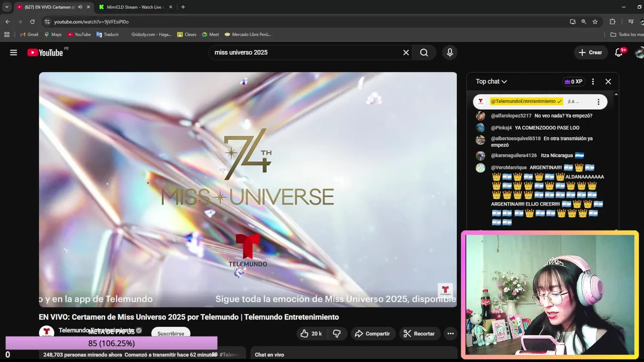Run search with the magnifier button

tap(424, 52)
